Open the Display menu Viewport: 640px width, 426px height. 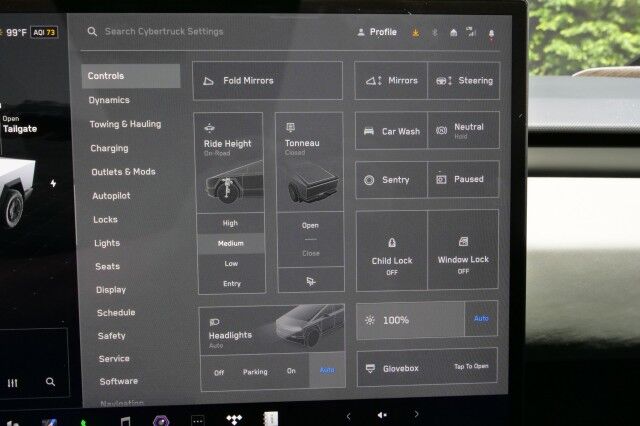[x=111, y=290]
